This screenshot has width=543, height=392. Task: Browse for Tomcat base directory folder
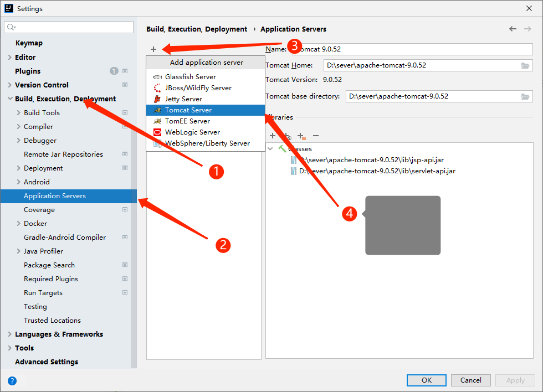(x=525, y=96)
